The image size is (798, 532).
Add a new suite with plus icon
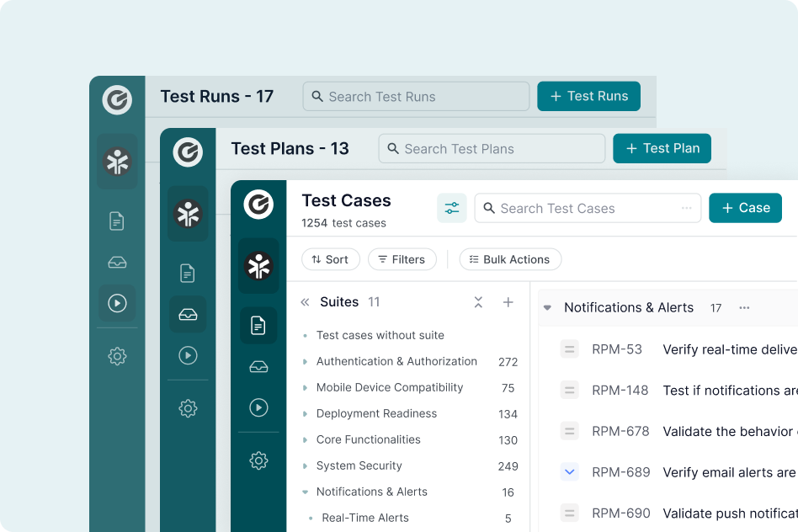[x=508, y=302]
